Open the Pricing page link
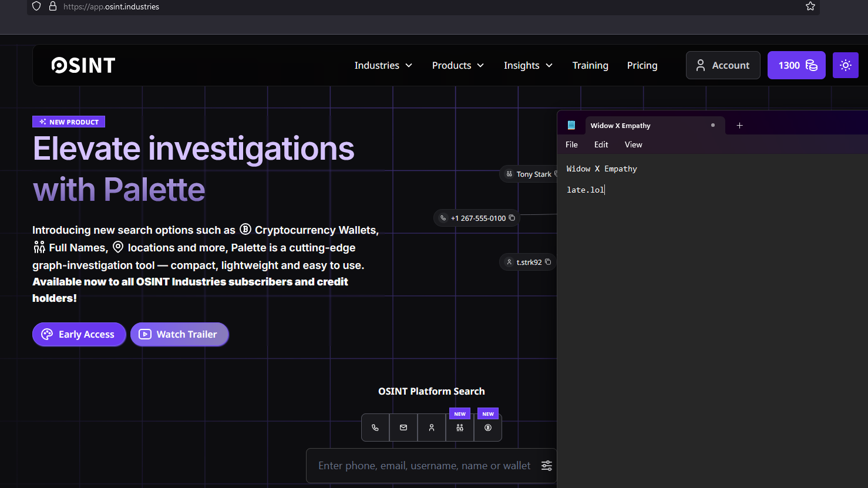This screenshot has width=868, height=488. tap(642, 65)
